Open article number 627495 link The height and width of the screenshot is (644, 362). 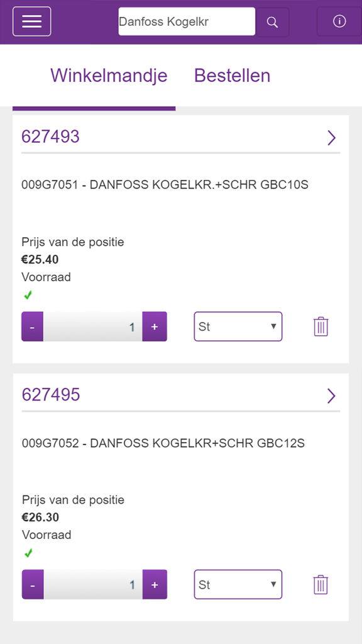click(51, 394)
